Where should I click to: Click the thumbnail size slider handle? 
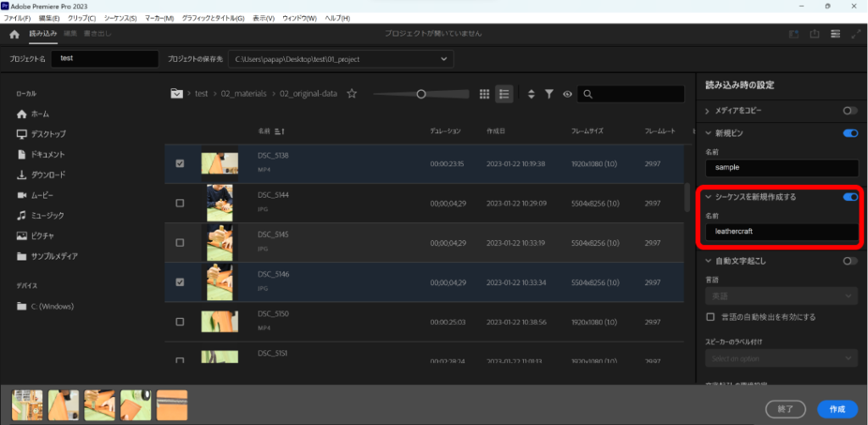click(421, 94)
